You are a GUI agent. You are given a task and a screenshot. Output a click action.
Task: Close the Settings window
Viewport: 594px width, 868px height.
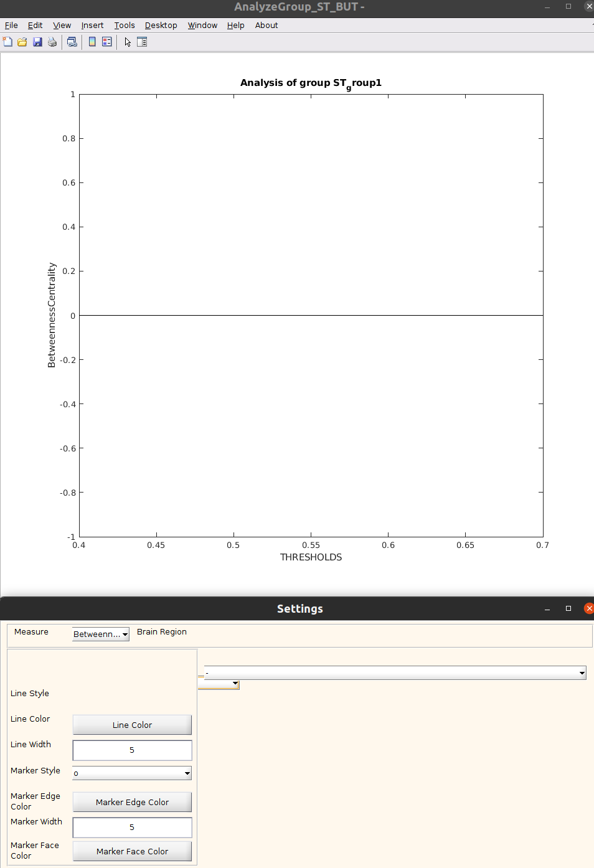tap(588, 608)
